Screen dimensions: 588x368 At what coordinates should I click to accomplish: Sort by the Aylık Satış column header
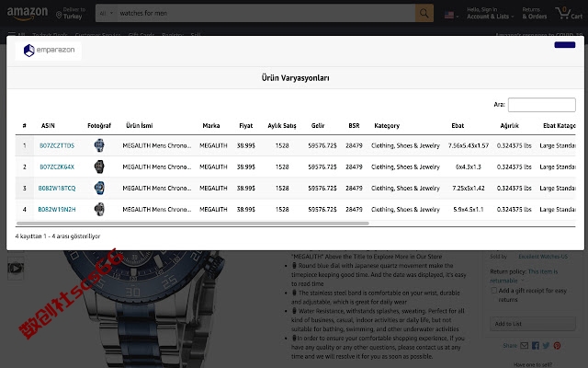tap(282, 126)
